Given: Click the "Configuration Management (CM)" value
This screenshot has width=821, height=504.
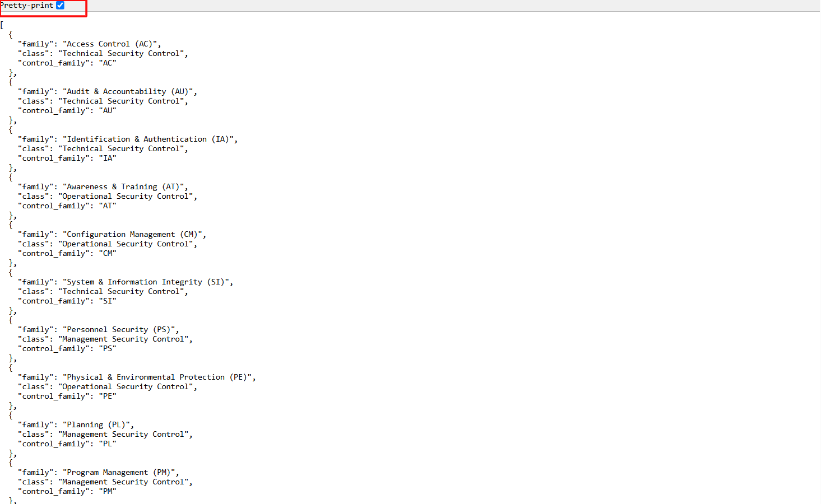Looking at the screenshot, I should [x=133, y=235].
